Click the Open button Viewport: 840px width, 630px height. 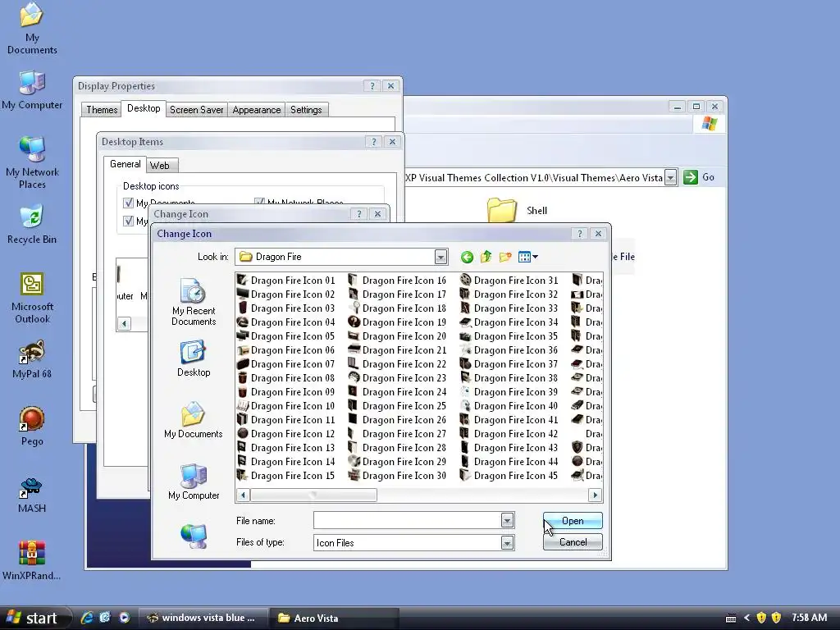573,521
